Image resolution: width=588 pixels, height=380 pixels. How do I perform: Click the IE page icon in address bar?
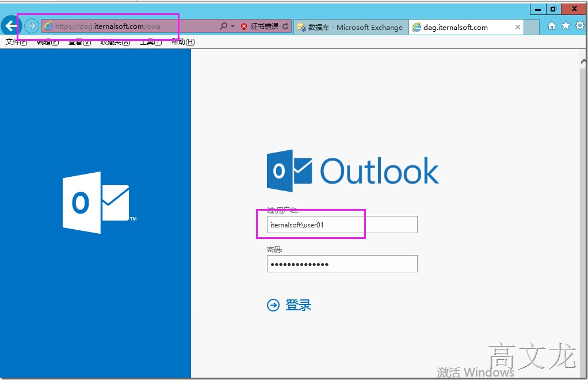(48, 26)
